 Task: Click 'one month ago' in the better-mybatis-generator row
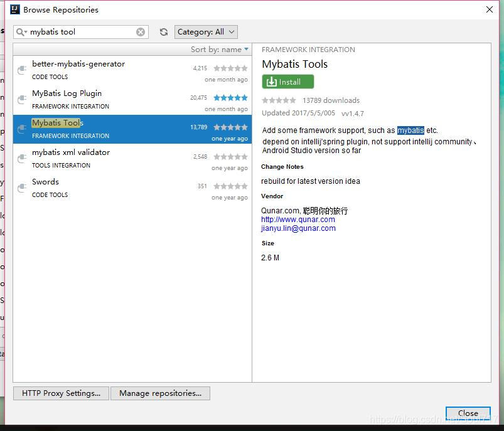pyautogui.click(x=227, y=80)
